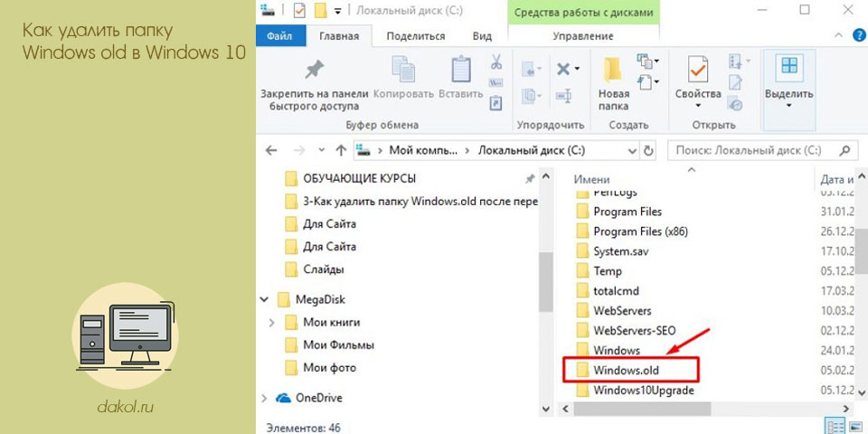Click the Выделить select grid icon

(788, 66)
